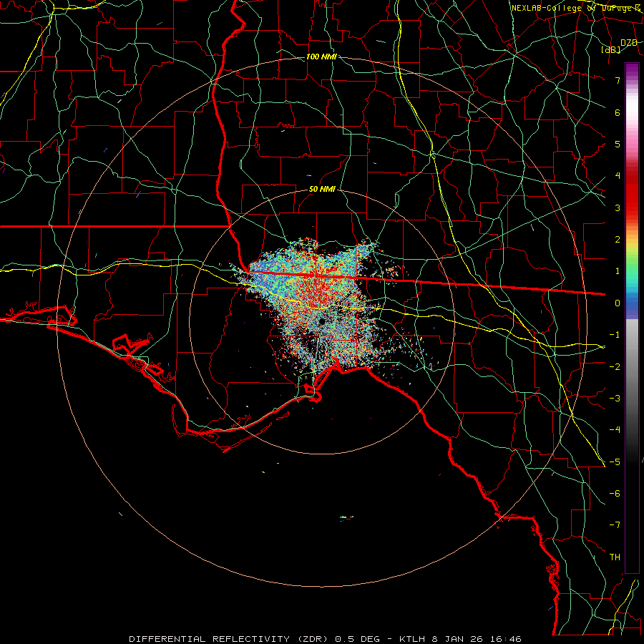Click the legend value -6 label
644x644 pixels.
[615, 494]
